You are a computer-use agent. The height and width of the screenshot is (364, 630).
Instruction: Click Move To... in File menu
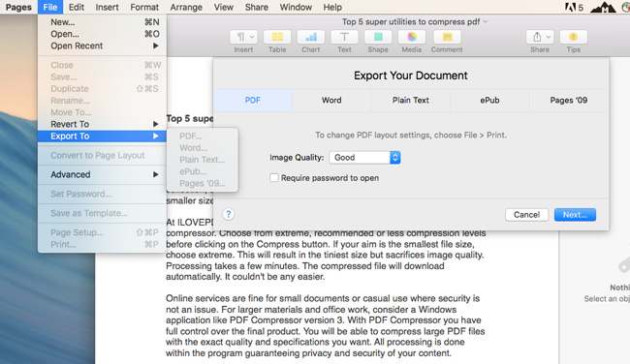[x=102, y=112]
